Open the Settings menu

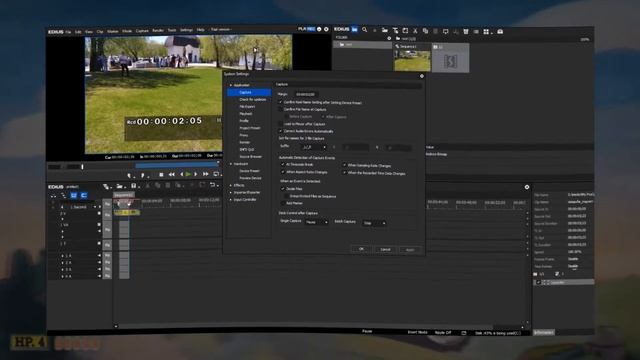tap(187, 30)
